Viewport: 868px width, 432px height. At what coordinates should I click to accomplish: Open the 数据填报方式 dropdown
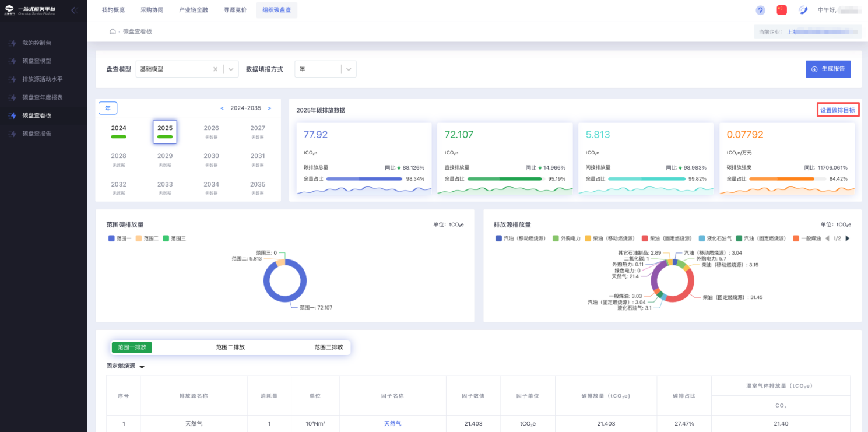pos(349,69)
